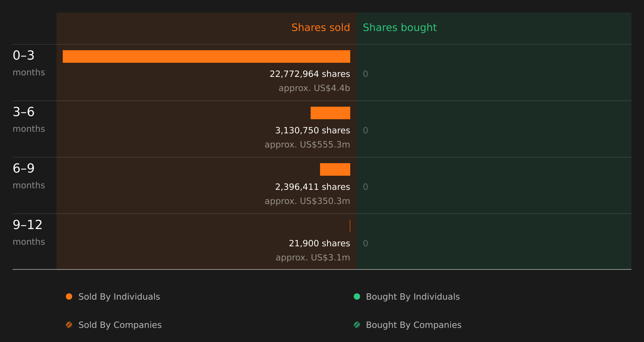Click the striped Bought By Companies icon
This screenshot has width=644, height=342.
pos(357,325)
